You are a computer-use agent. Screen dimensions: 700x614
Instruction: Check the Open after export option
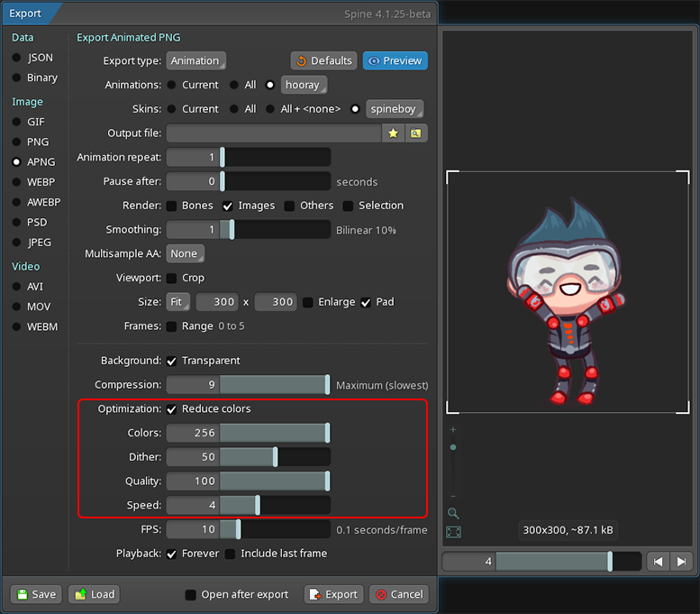(x=190, y=594)
